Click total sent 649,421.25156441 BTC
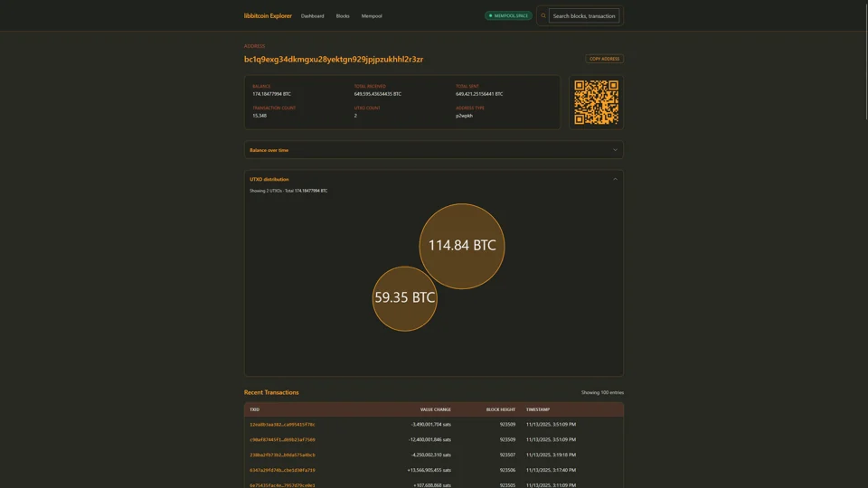The image size is (868, 488). (479, 94)
